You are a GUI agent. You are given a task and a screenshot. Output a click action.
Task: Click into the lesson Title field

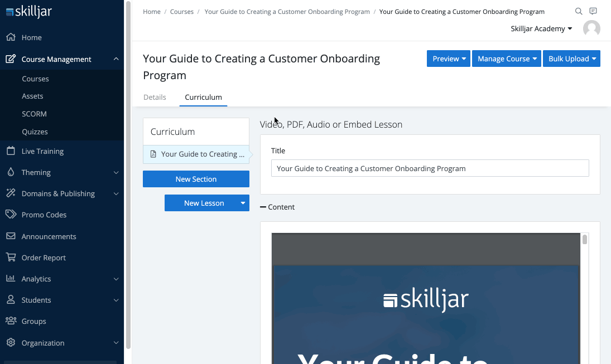tap(430, 168)
